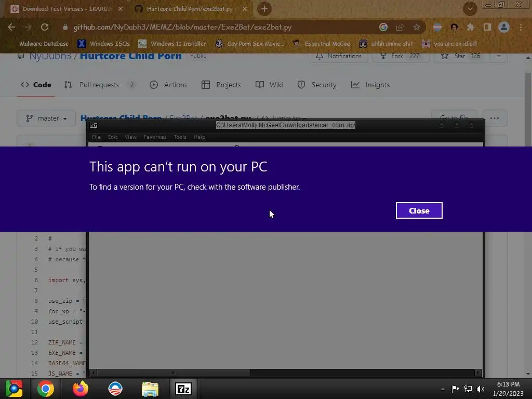532x399 pixels.
Task: Open Windows 11 Installer bookmark
Action: coord(172,44)
